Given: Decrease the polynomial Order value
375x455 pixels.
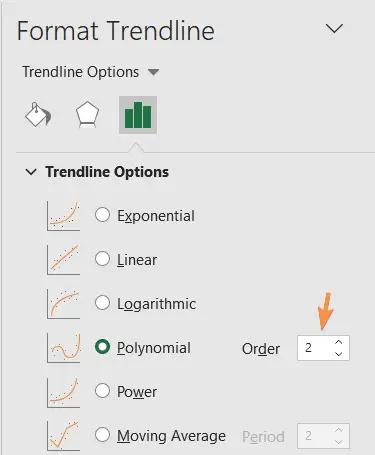Looking at the screenshot, I should [339, 354].
